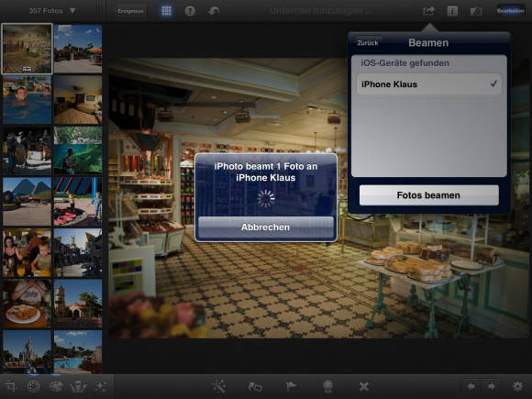
Task: Select the brushes tool icon
Action: click(x=78, y=386)
